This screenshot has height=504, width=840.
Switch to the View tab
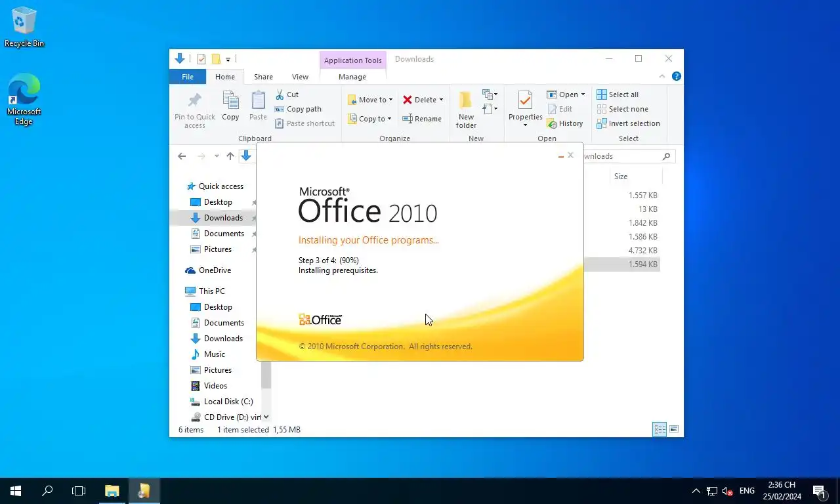[300, 77]
